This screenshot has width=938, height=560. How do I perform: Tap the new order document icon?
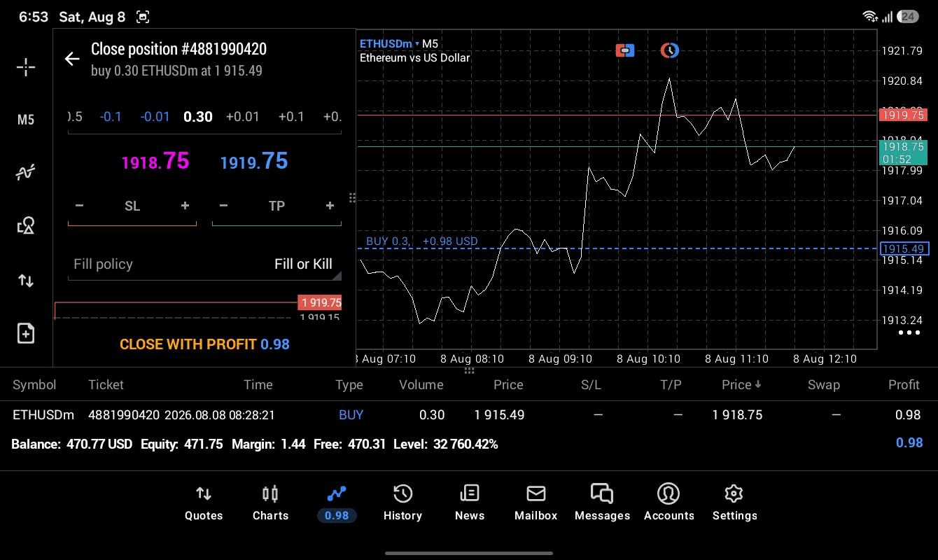(26, 333)
